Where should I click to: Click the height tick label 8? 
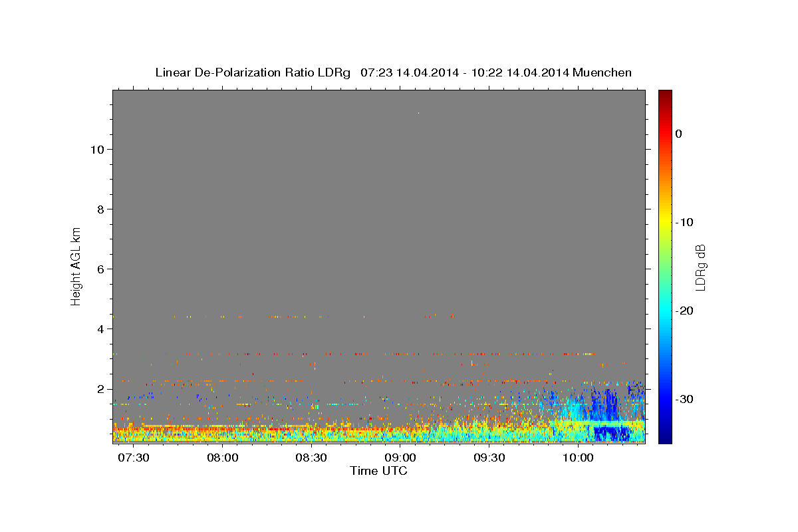[101, 209]
